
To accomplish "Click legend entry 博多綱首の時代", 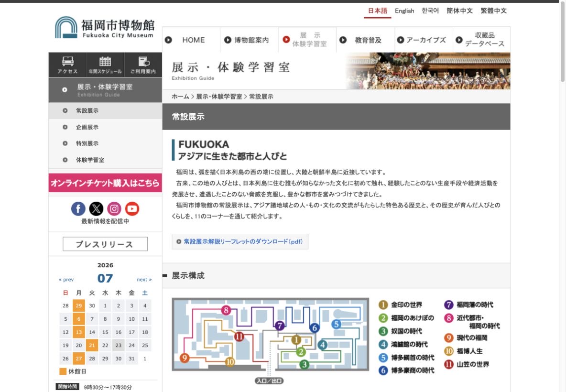I will point(406,358).
